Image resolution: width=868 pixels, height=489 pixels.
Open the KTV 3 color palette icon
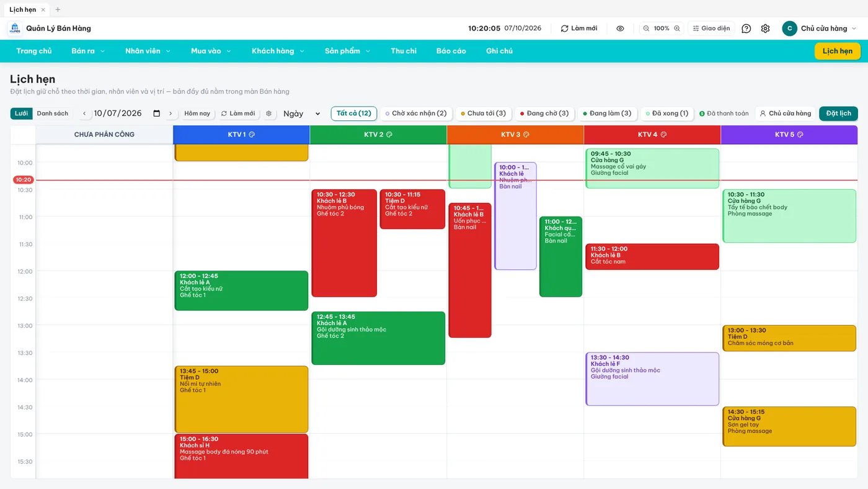coord(526,135)
